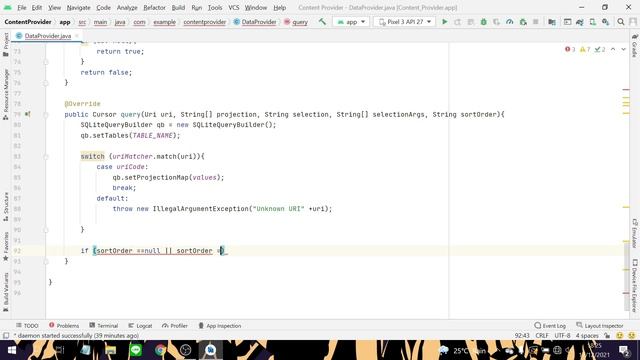Open the File menu
Screen dimensions: 640x360
click(22, 7)
